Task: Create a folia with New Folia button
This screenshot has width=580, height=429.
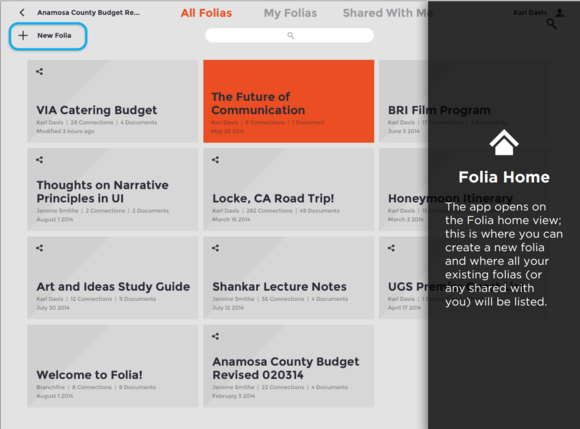Action: (x=48, y=36)
